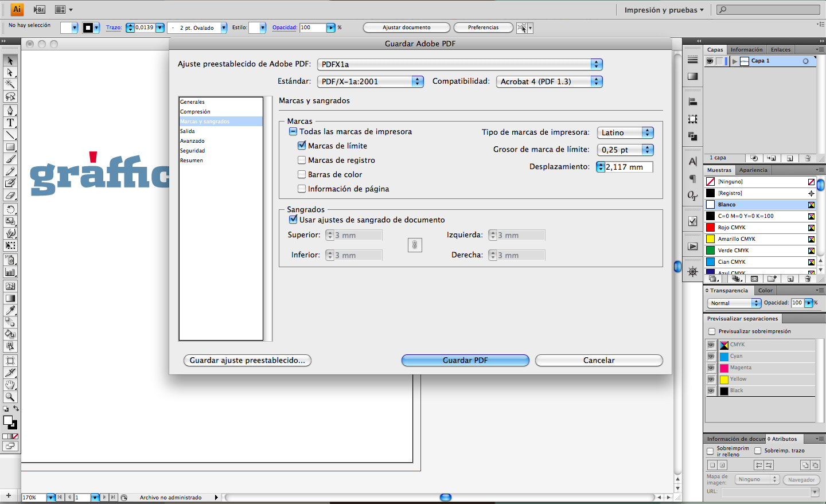826x504 pixels.
Task: Hide Capa 1 layer visibility eye
Action: click(x=710, y=61)
